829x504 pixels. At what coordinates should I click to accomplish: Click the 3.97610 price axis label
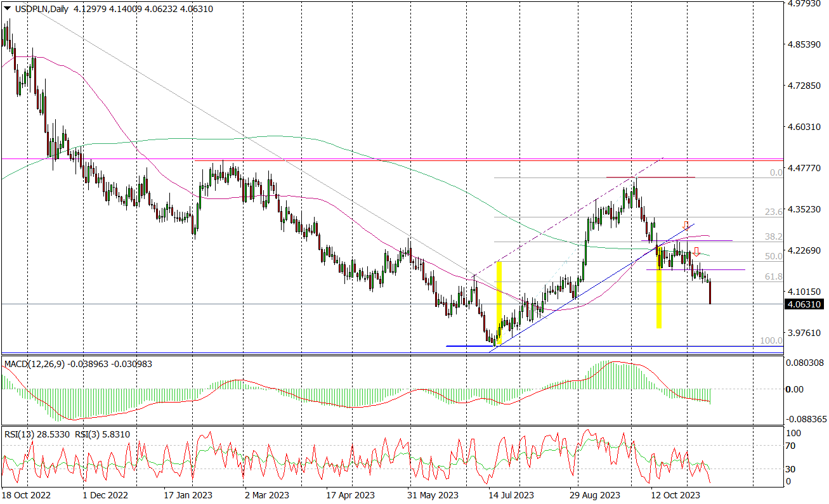pyautogui.click(x=804, y=333)
